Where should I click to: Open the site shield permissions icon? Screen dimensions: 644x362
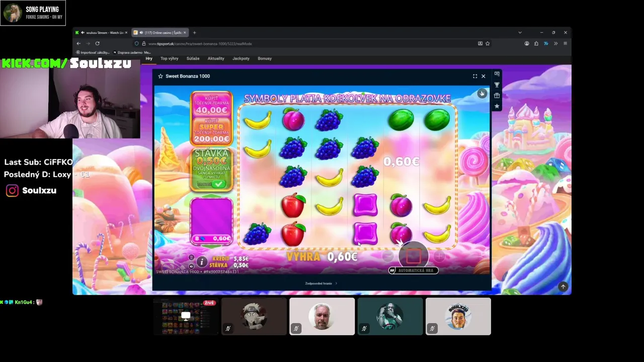tap(136, 44)
